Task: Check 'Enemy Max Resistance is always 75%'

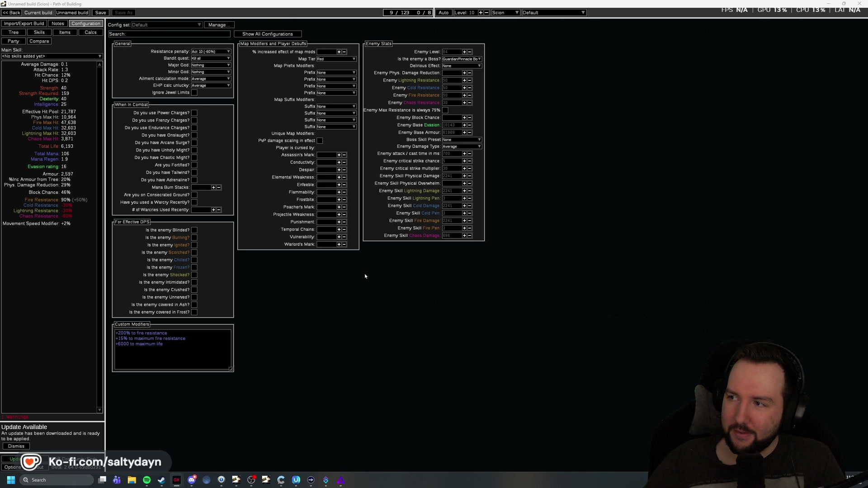Action: point(445,110)
